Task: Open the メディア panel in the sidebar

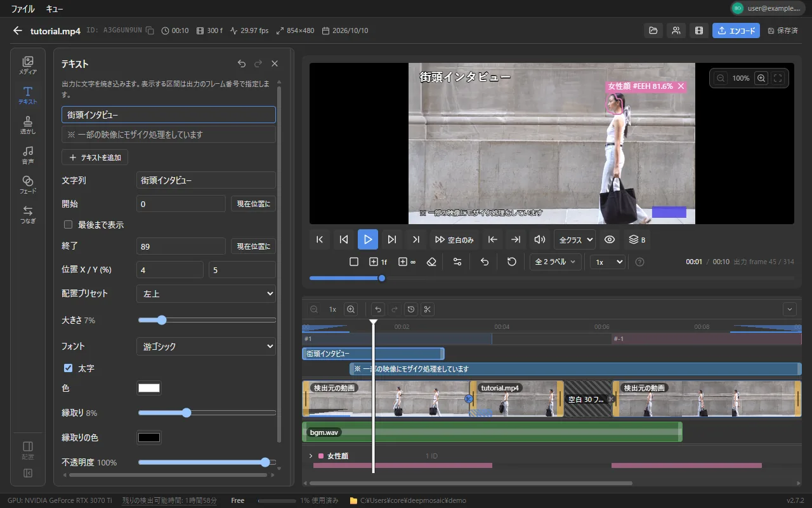Action: (x=28, y=65)
